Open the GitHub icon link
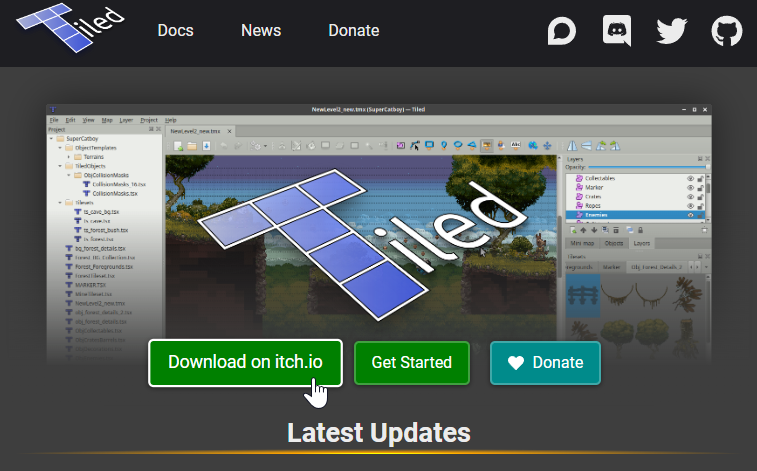The image size is (757, 471). (727, 31)
